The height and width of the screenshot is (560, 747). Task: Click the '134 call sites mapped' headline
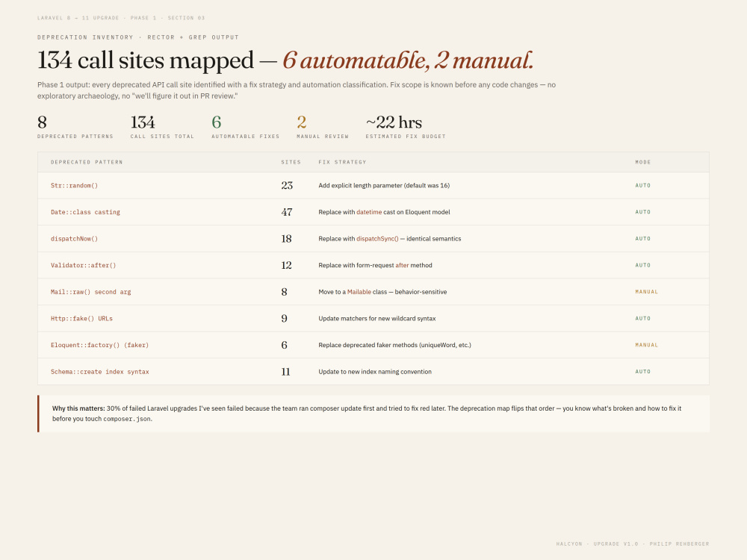click(146, 60)
